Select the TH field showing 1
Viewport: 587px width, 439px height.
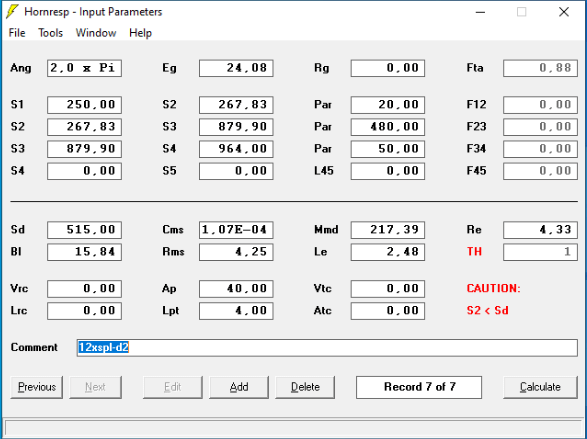pyautogui.click(x=540, y=252)
